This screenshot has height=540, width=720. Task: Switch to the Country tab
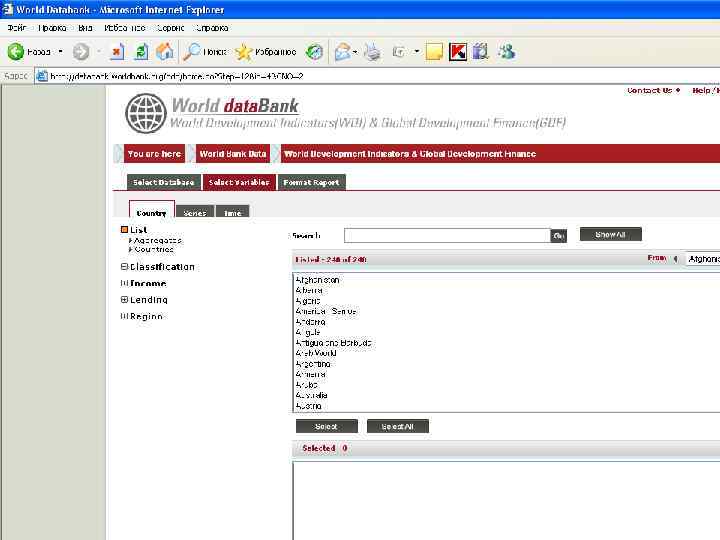click(x=152, y=209)
